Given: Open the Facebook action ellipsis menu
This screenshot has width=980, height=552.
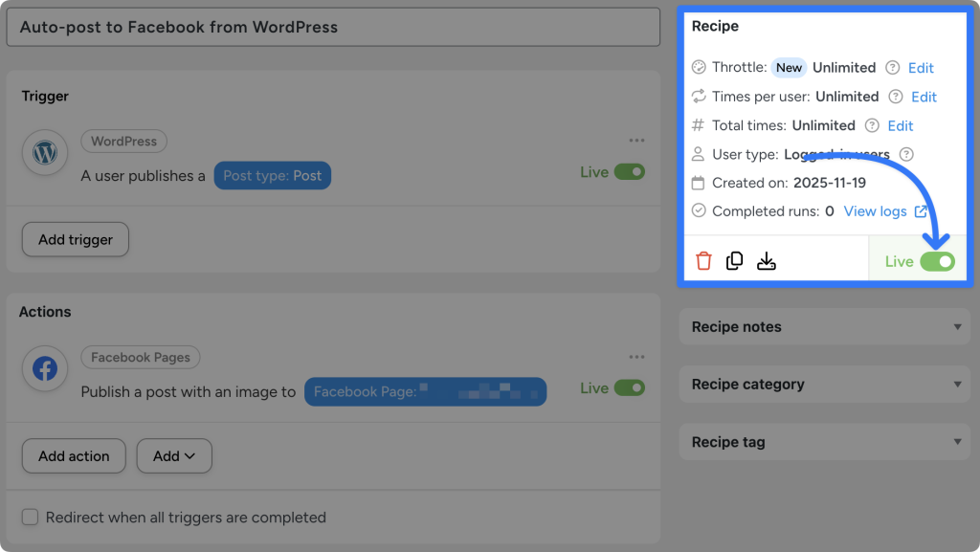Looking at the screenshot, I should click(x=636, y=356).
